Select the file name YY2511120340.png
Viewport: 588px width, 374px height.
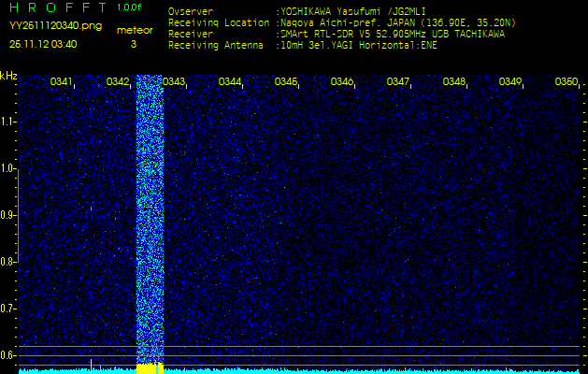[x=55, y=26]
